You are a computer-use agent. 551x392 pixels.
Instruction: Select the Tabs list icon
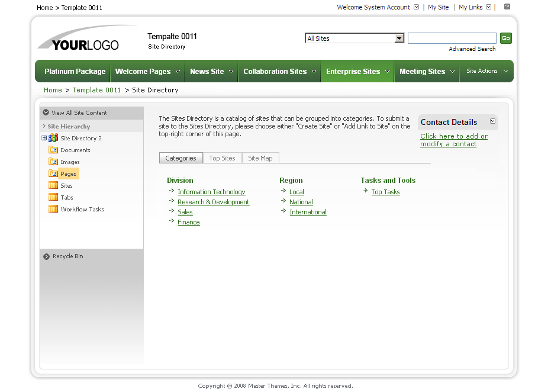(53, 197)
